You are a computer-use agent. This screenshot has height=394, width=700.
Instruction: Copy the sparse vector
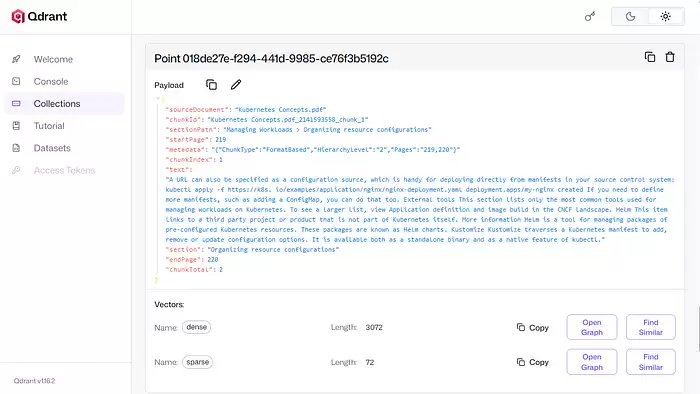point(533,362)
